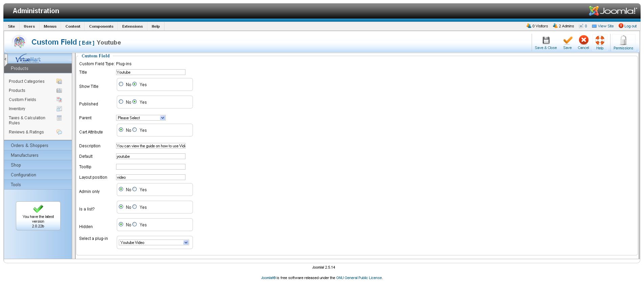Click the Visitors status icon
Image resolution: width=644 pixels, height=298 pixels.
tap(529, 26)
